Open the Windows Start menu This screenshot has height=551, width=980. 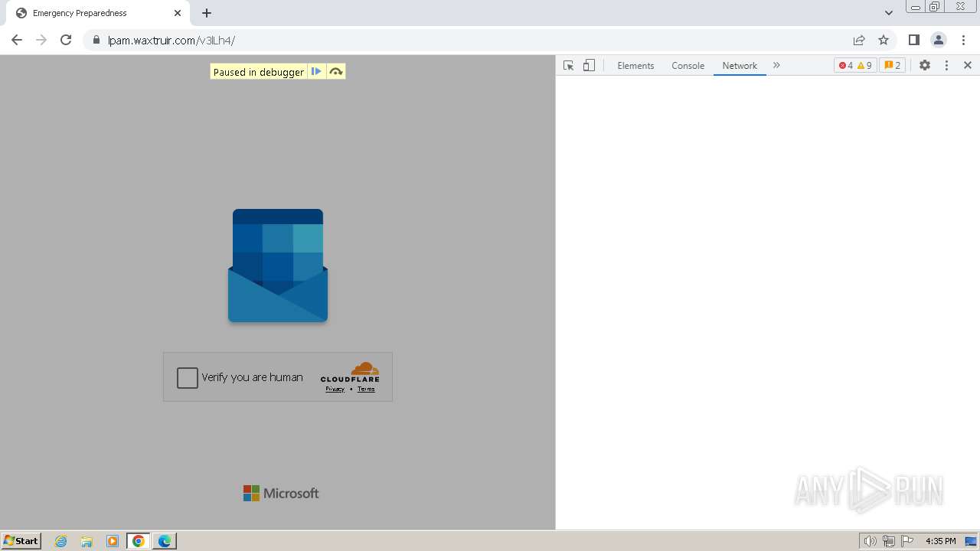click(x=21, y=541)
